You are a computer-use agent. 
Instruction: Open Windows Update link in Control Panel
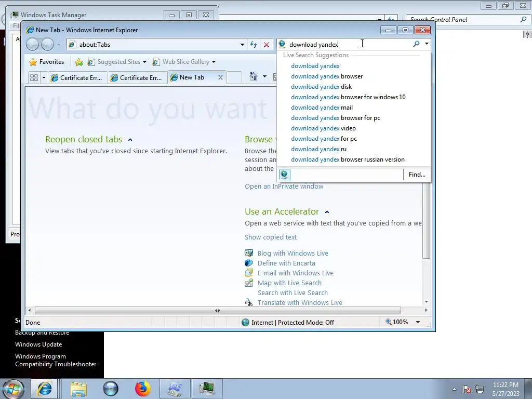38,344
